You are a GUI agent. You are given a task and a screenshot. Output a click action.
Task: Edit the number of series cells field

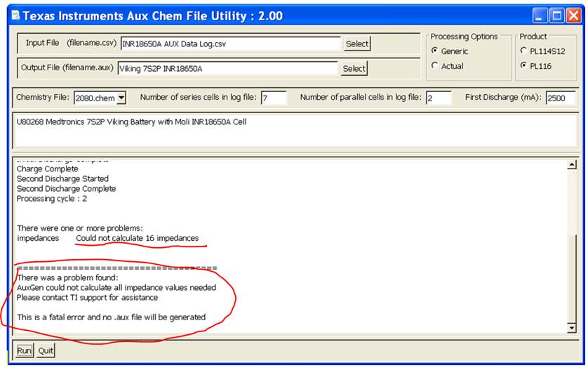[x=274, y=98]
